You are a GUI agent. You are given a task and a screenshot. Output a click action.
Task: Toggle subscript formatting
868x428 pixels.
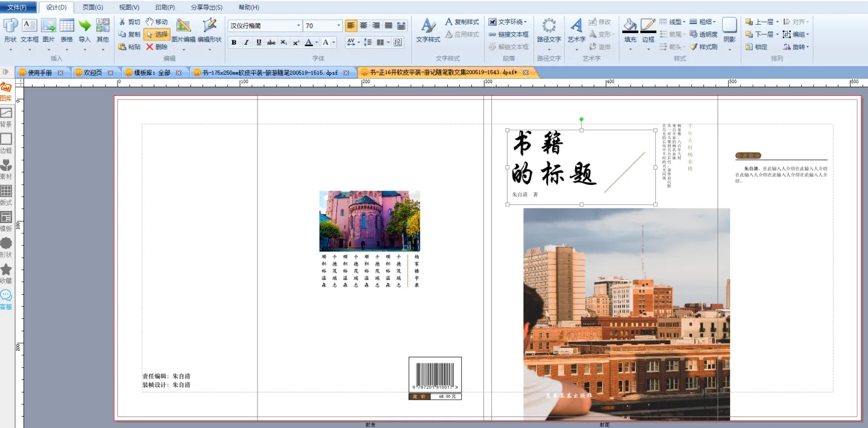click(x=284, y=42)
